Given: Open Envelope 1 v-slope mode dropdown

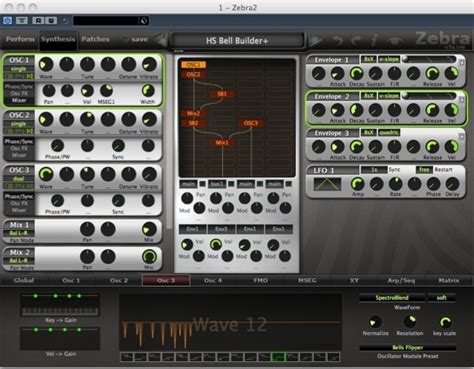Looking at the screenshot, I should click(x=389, y=59).
